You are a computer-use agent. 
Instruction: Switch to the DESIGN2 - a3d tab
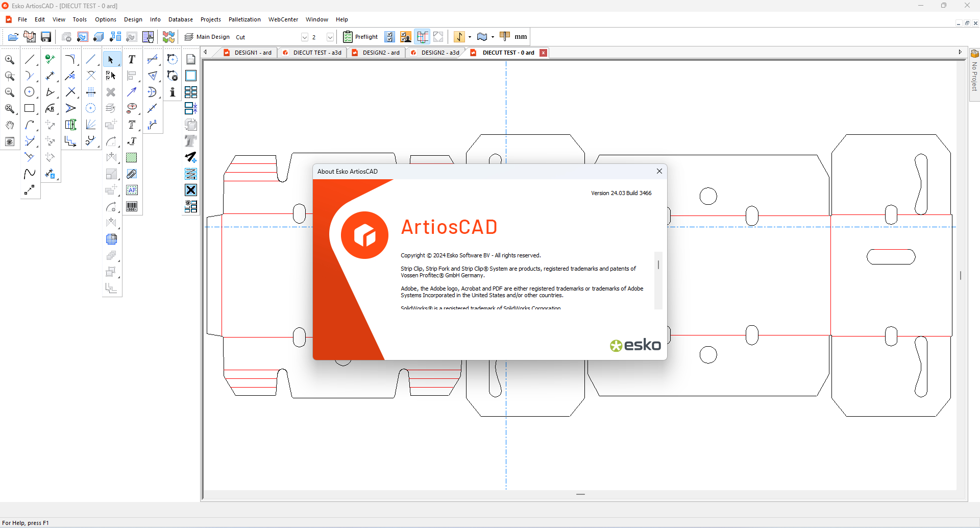435,53
